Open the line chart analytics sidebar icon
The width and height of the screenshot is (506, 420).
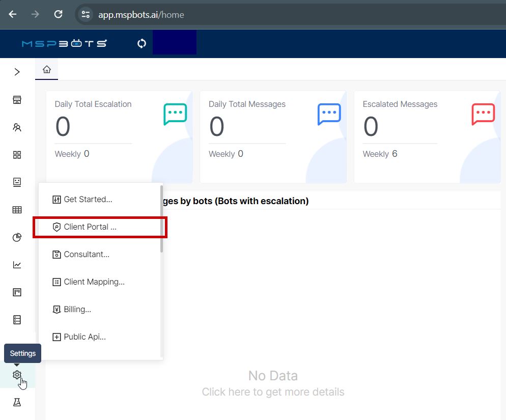pos(17,265)
